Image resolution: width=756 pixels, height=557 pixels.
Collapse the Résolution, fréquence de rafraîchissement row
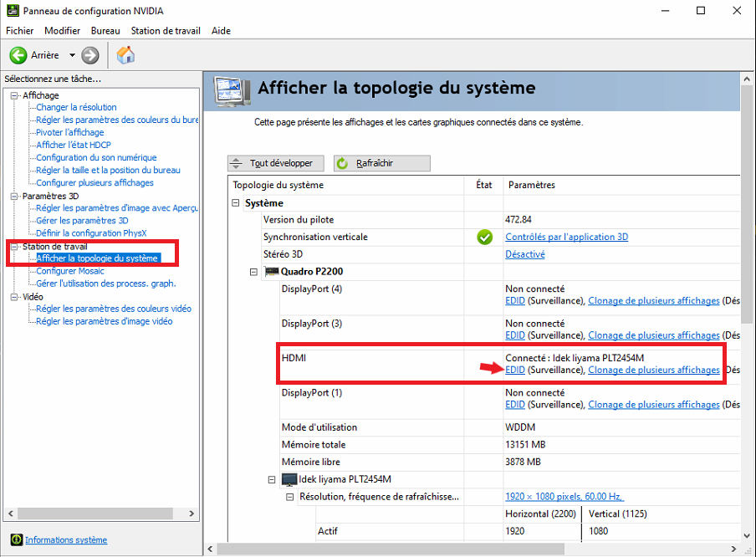click(289, 497)
